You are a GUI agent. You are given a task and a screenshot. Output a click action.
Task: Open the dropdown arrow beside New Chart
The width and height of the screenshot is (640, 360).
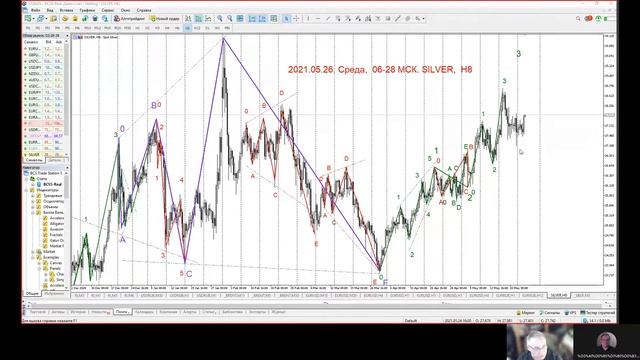click(x=33, y=19)
